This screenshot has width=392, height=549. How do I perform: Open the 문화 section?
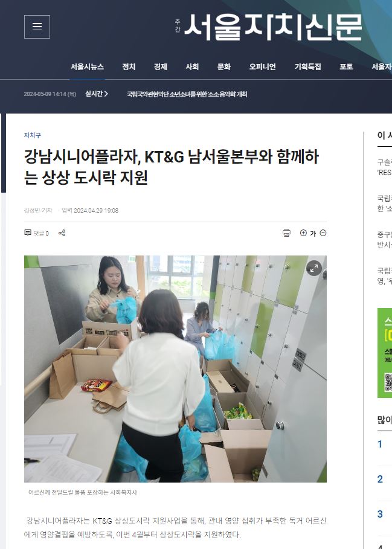point(224,66)
